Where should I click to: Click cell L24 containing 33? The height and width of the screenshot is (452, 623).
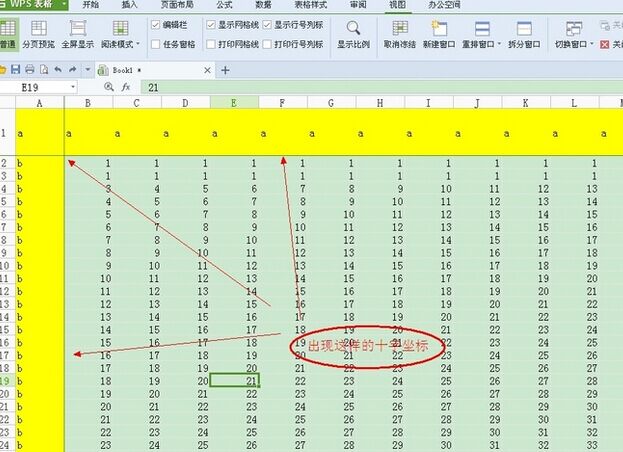574,445
